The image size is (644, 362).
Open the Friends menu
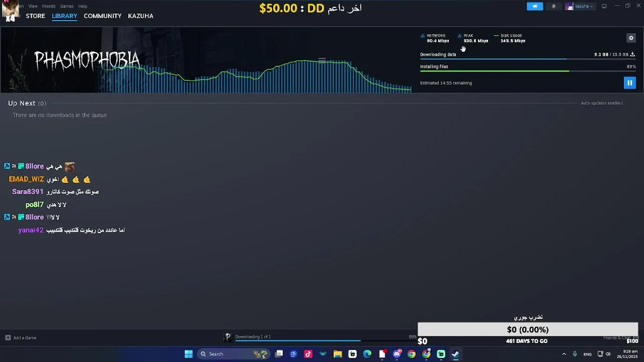pyautogui.click(x=49, y=6)
